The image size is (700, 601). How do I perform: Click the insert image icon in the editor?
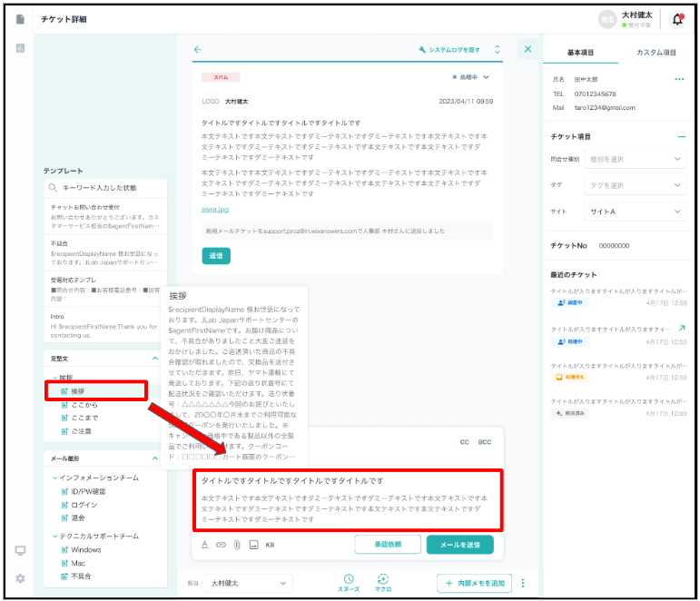click(x=253, y=545)
